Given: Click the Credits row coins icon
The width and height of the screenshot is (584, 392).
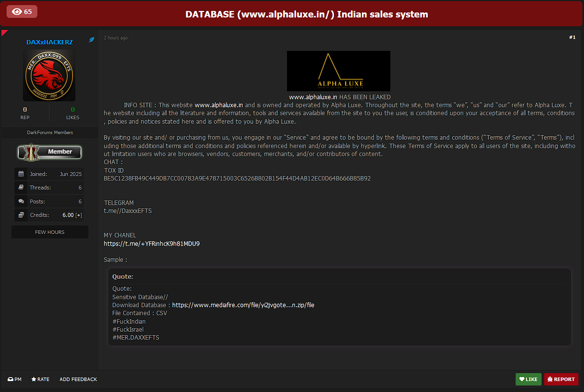Looking at the screenshot, I should click(x=21, y=215).
